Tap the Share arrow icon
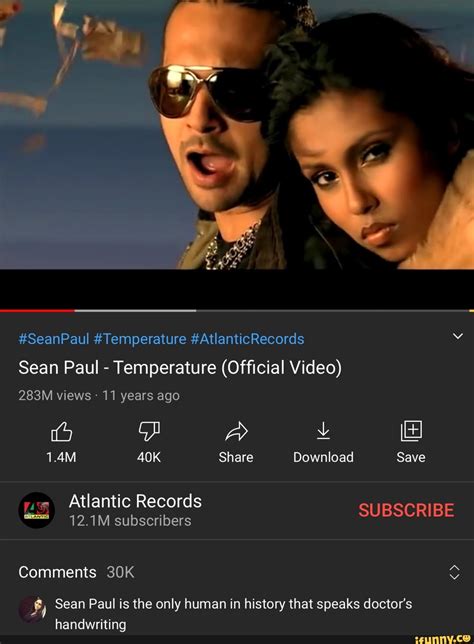This screenshot has height=644, width=474. pos(237,431)
